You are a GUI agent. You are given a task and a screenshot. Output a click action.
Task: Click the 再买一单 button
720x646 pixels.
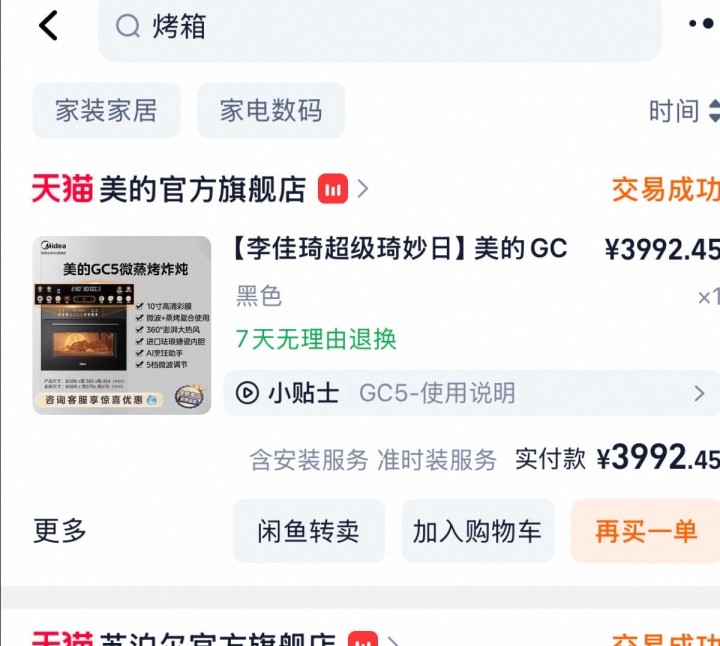click(646, 531)
